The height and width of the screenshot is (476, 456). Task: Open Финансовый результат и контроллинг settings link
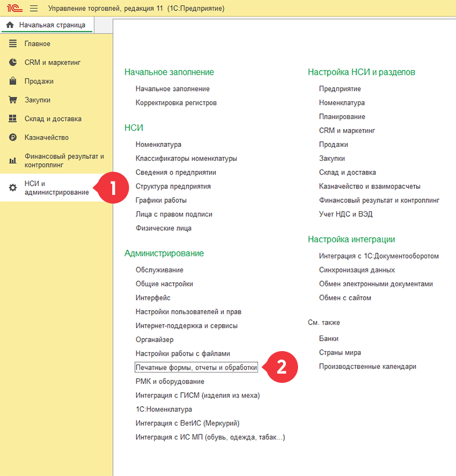click(x=379, y=200)
